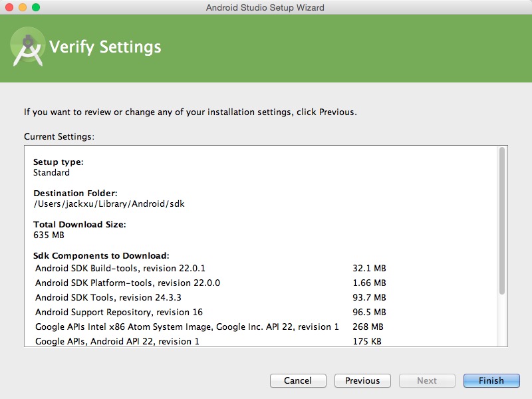
Task: Close the Setup Wizard window
Action: tap(9, 7)
